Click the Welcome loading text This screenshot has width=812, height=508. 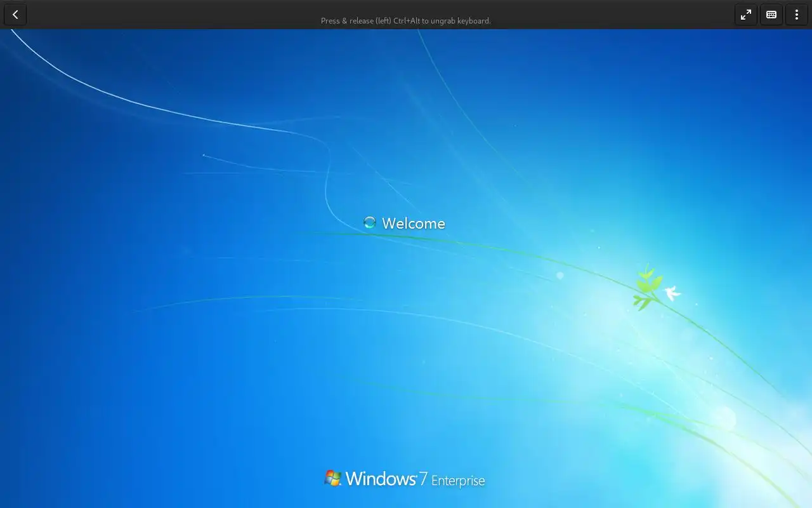click(414, 223)
